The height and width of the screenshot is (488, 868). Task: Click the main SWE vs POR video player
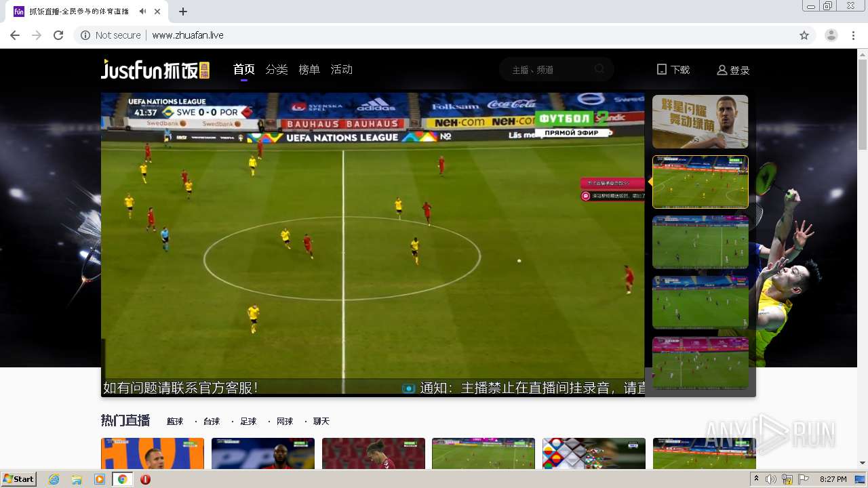click(373, 244)
